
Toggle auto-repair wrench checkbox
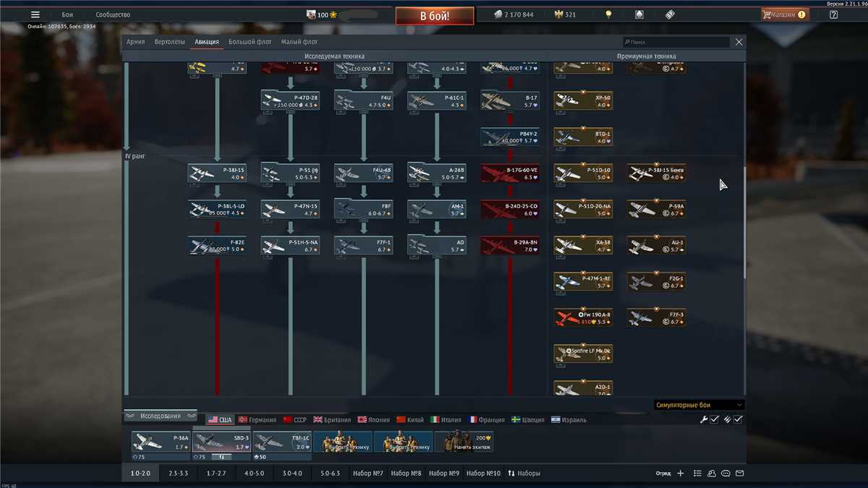[x=714, y=419]
